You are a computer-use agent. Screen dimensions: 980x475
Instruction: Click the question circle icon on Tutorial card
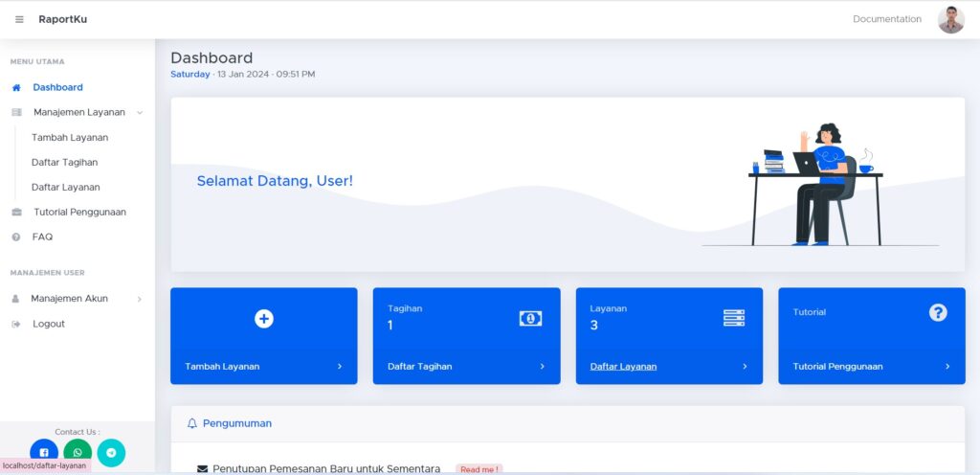point(938,312)
